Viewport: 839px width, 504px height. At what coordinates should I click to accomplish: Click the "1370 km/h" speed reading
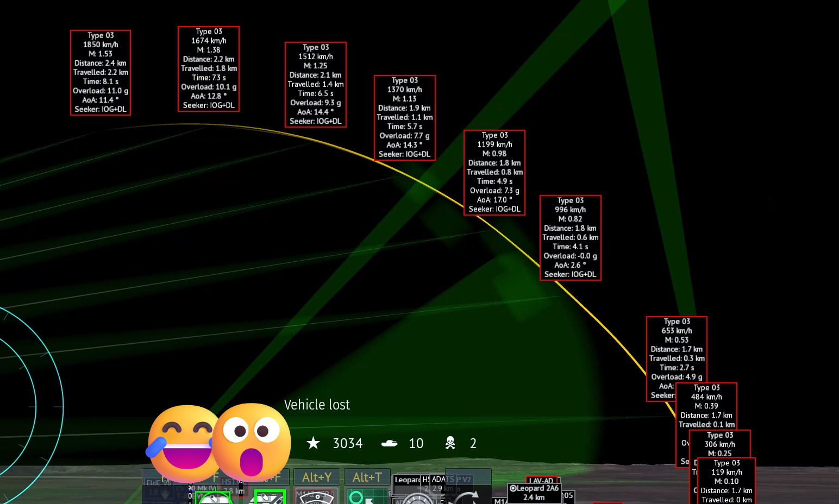click(x=405, y=90)
